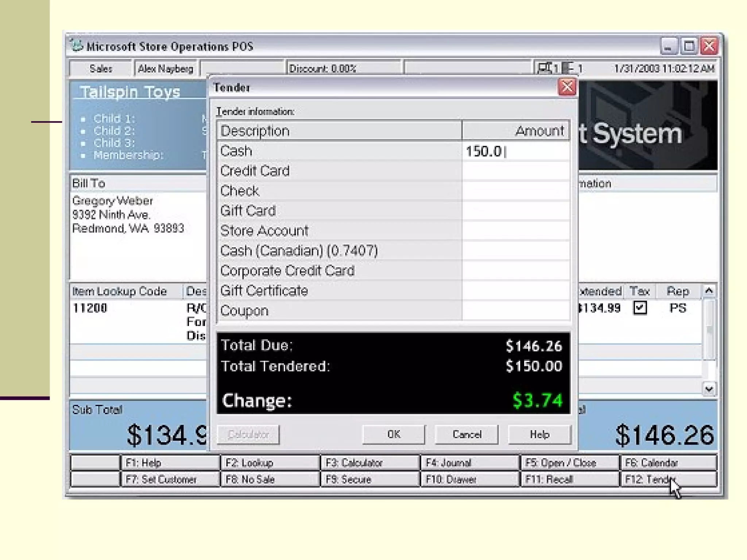Select the Credit Card amount cell
The width and height of the screenshot is (747, 560).
tap(515, 171)
